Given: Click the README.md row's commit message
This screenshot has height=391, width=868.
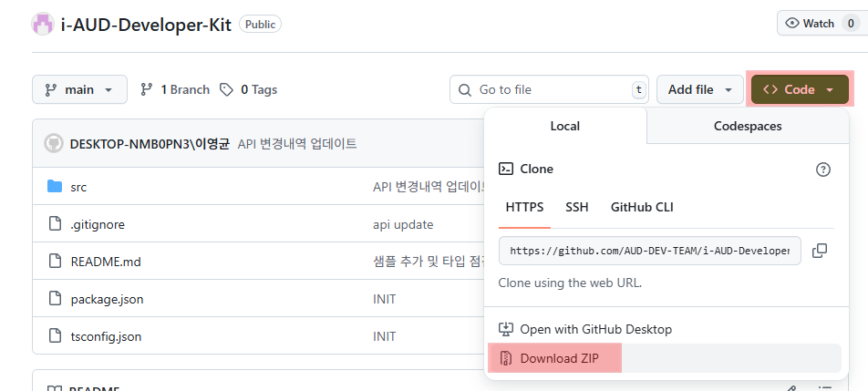Looking at the screenshot, I should point(429,262).
